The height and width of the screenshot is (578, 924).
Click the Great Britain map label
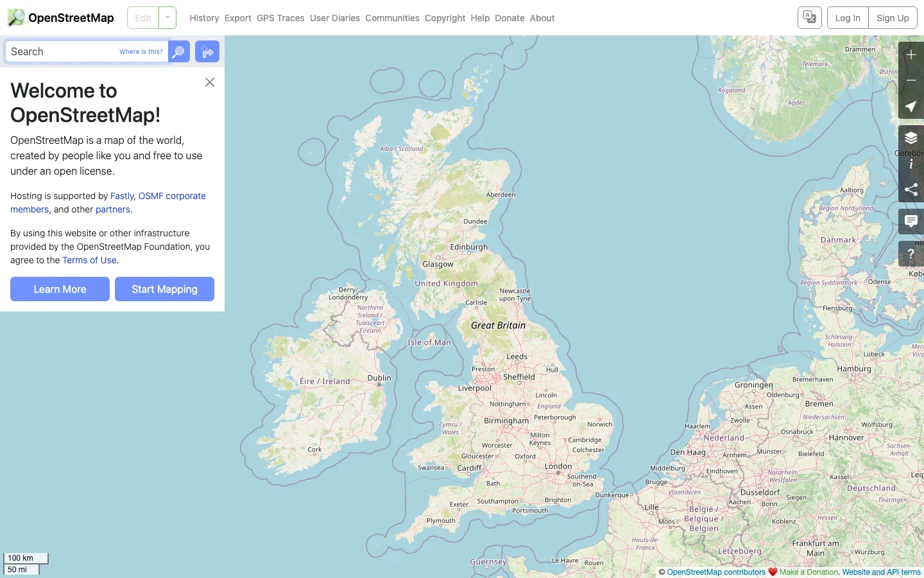pyautogui.click(x=498, y=326)
